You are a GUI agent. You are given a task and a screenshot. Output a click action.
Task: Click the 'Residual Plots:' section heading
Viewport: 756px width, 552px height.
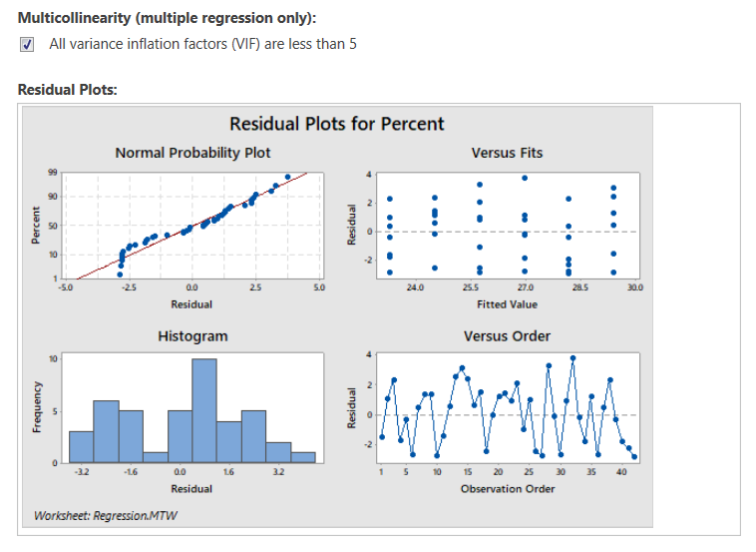point(68,90)
